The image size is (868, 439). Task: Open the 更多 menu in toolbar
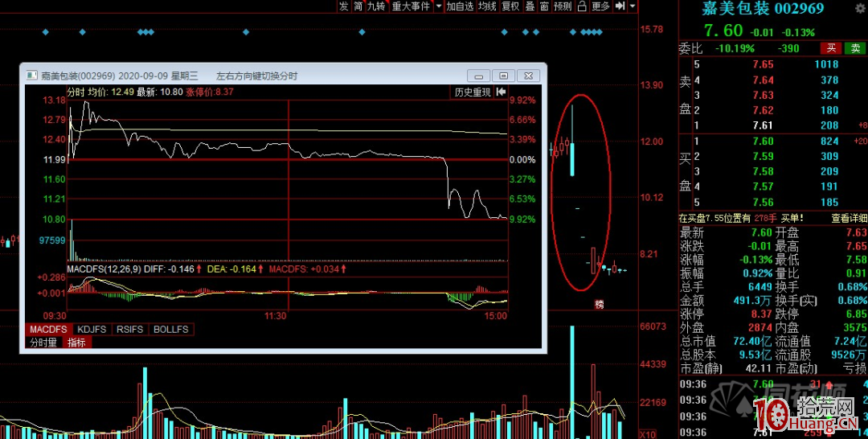point(600,6)
